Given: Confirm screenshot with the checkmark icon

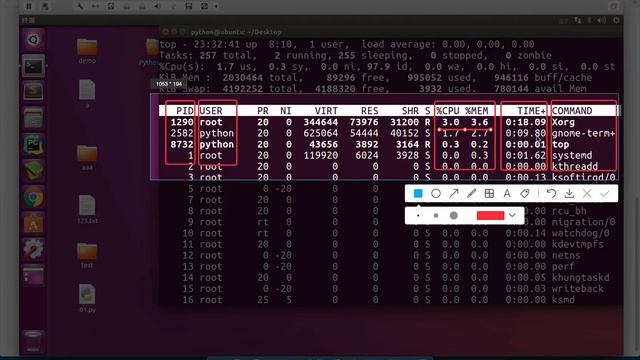Looking at the screenshot, I should click(605, 193).
